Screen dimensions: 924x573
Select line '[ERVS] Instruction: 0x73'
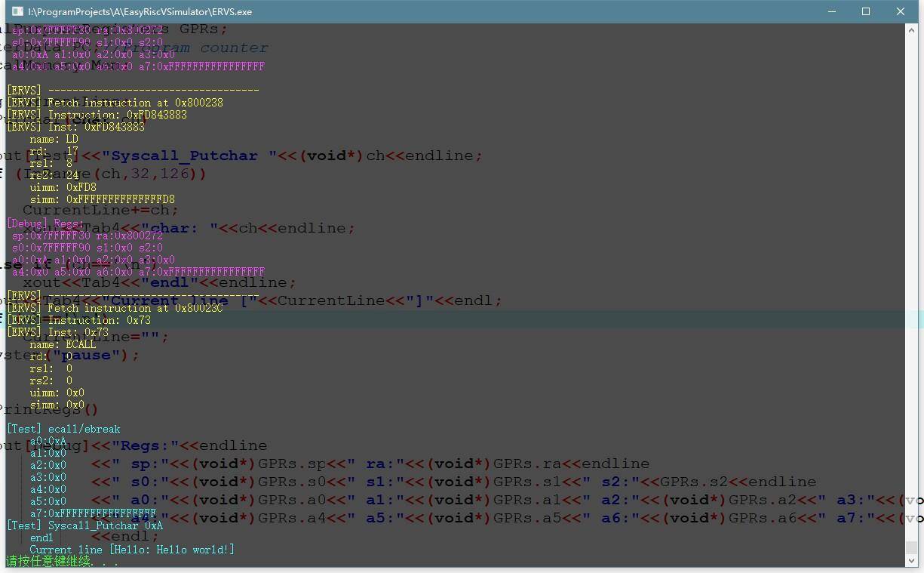click(x=78, y=320)
